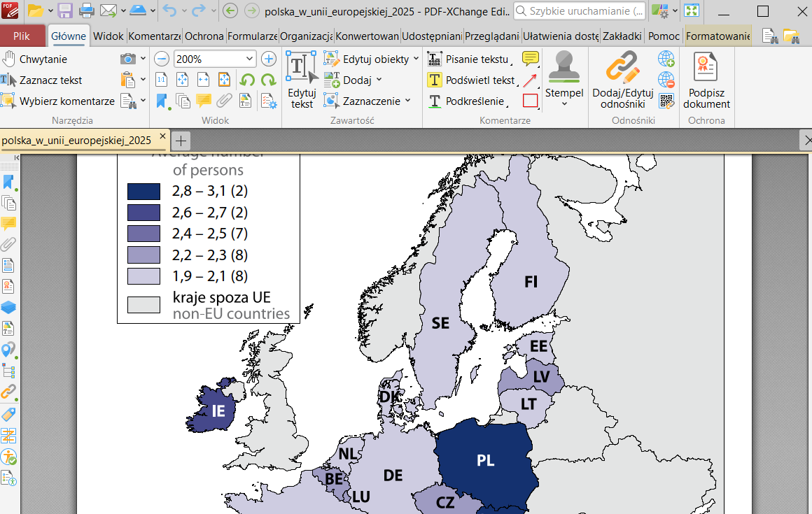This screenshot has height=514, width=812.
Task: Activate the Edytuj tekst tool
Action: tap(302, 80)
